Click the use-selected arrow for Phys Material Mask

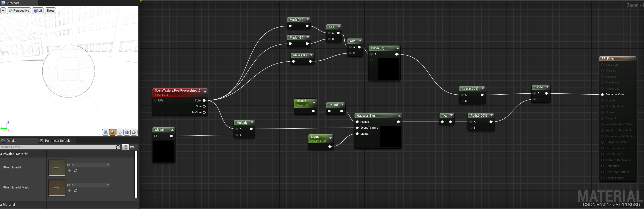(70, 190)
